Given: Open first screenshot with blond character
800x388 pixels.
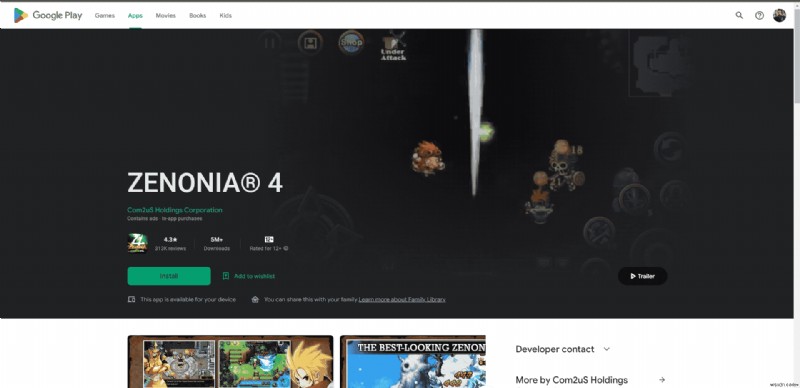Looking at the screenshot, I should click(x=230, y=361).
